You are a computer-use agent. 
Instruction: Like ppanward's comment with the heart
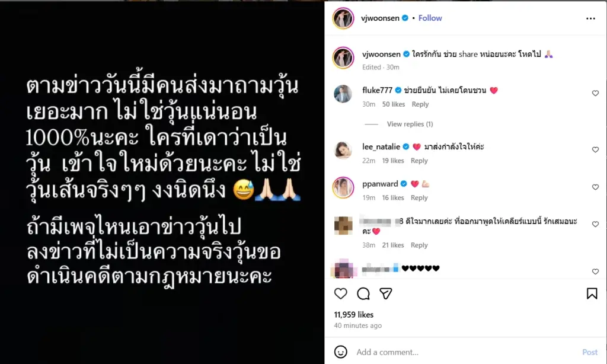coord(595,187)
